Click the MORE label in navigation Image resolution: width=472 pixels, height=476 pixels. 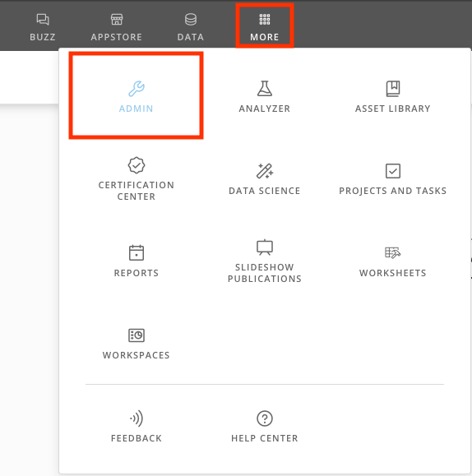click(265, 37)
